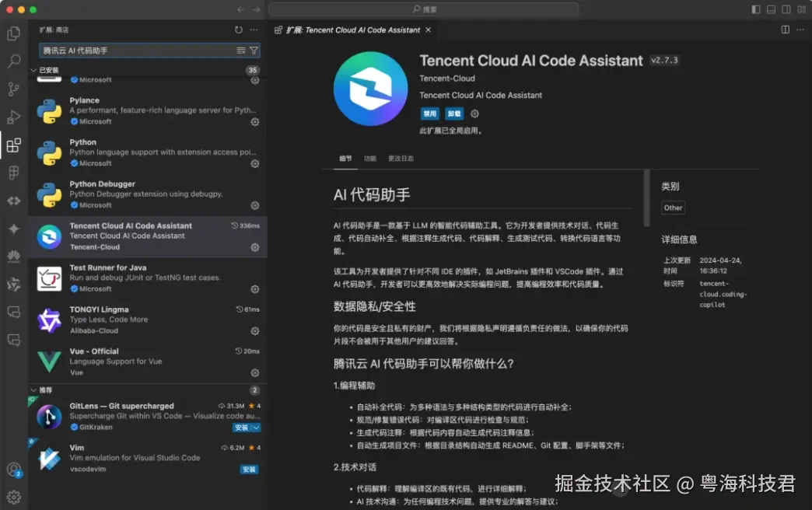Open Source Control view in activity bar
This screenshot has height=510, width=812.
click(x=14, y=89)
